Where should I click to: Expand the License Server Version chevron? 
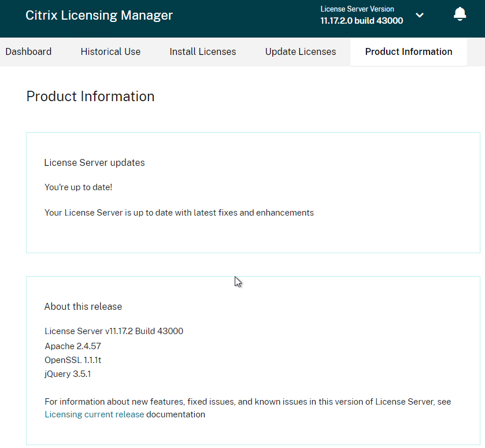click(420, 15)
